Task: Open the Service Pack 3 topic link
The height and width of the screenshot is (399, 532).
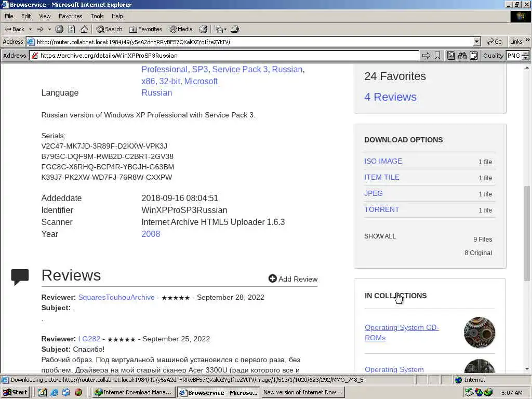Action: [240, 69]
